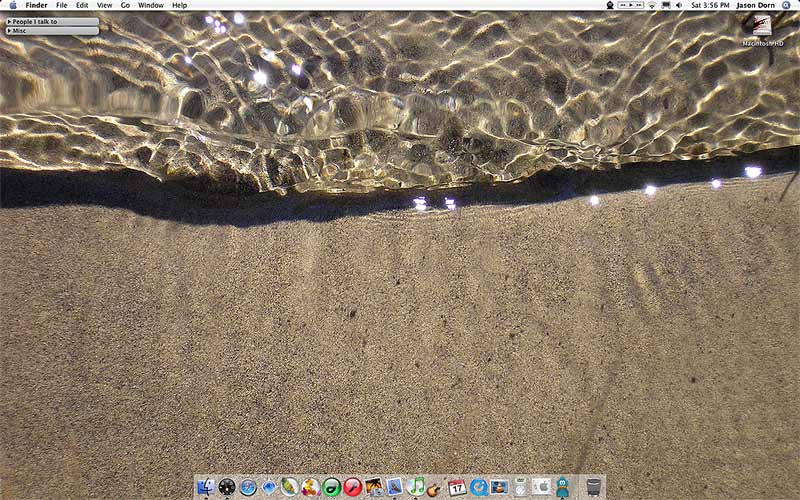Screen dimensions: 800x500
Task: Open System Preferences Apple icon in Dock
Action: point(541,487)
